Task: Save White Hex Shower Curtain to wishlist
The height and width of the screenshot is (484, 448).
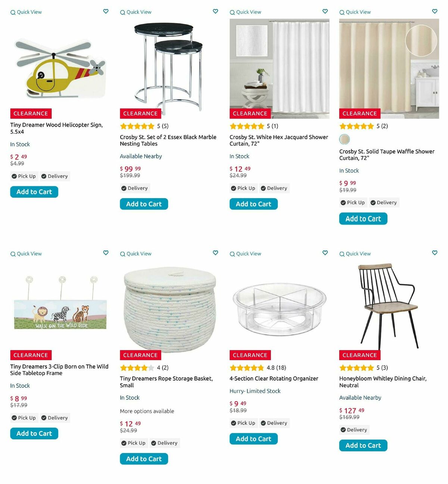Action: (325, 12)
